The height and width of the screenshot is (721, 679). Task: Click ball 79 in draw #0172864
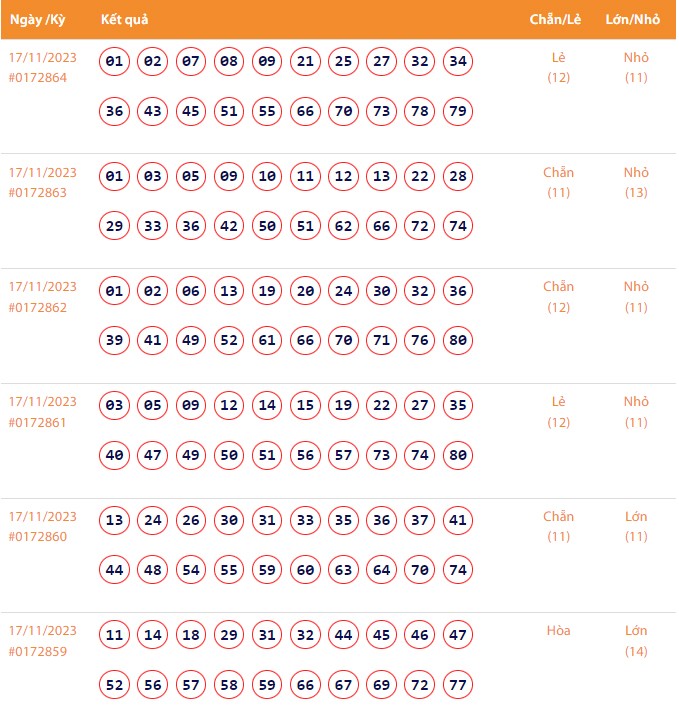(x=458, y=111)
